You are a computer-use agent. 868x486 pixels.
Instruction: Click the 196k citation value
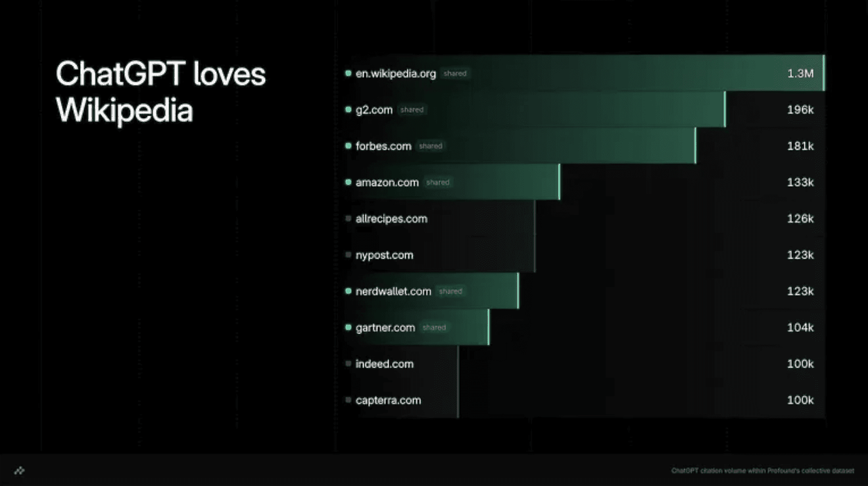coord(800,109)
